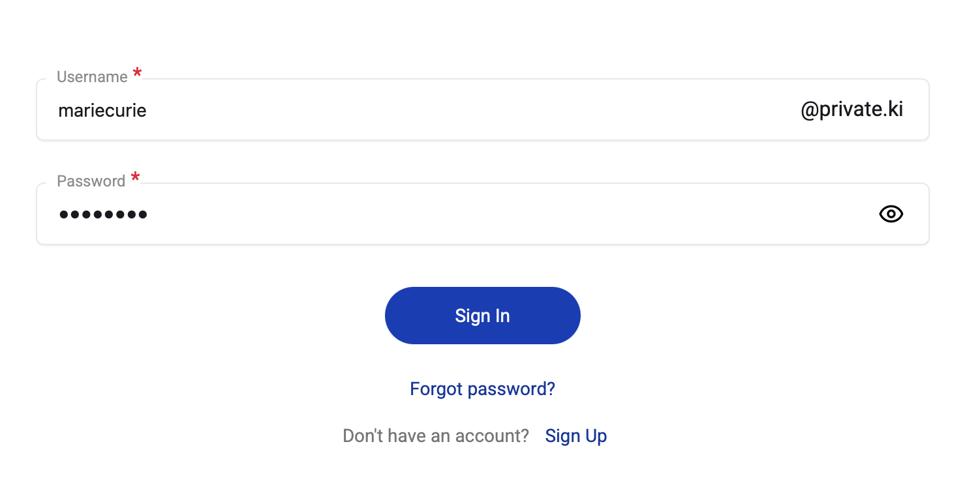Place cursor after the last password dot
Viewport: 980px width, 489px height.
point(148,214)
